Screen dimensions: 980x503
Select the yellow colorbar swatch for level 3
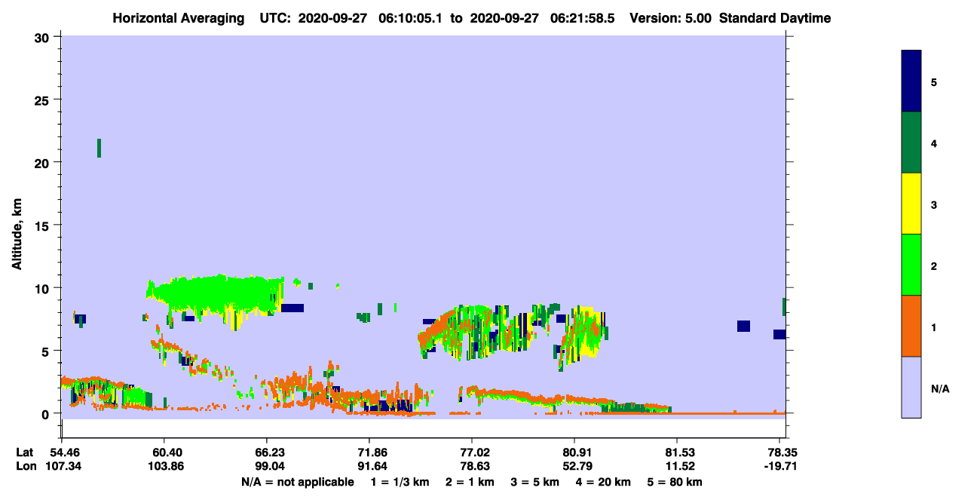pos(911,204)
